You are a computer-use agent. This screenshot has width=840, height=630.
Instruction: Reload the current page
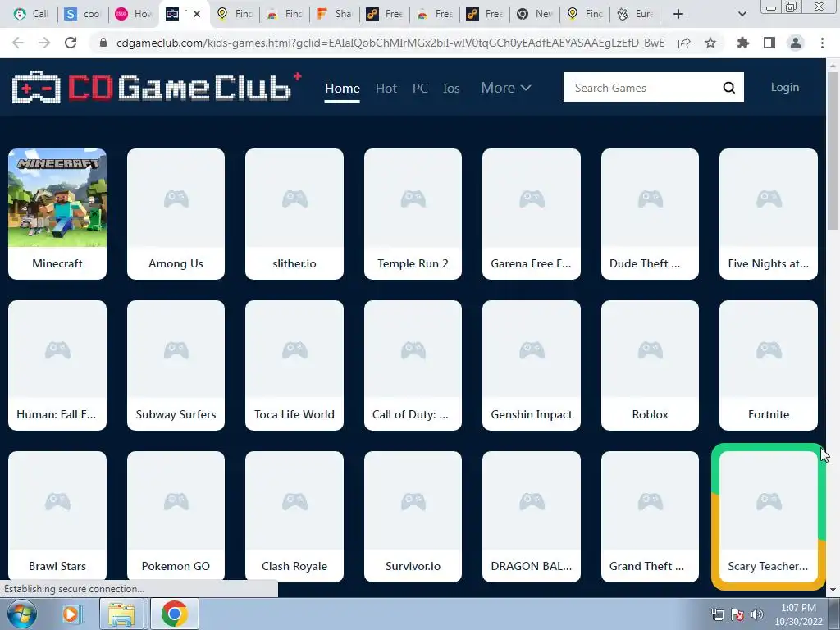tap(71, 43)
